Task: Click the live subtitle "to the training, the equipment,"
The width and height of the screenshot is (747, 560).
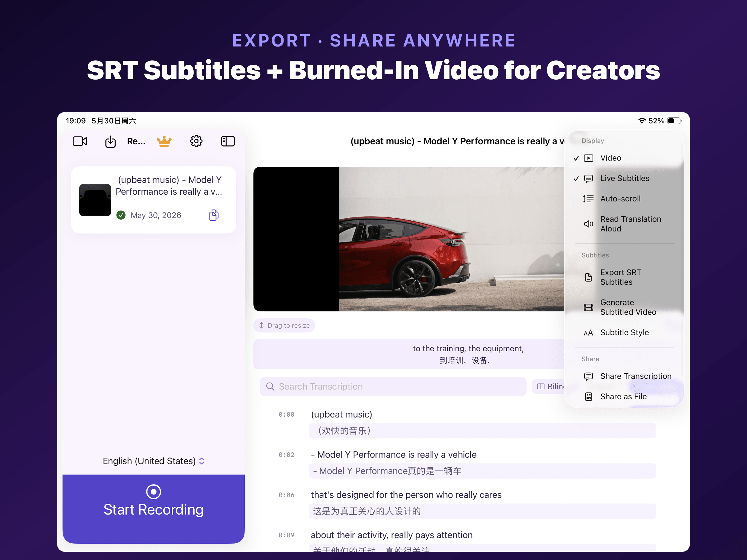Action: pos(468,349)
